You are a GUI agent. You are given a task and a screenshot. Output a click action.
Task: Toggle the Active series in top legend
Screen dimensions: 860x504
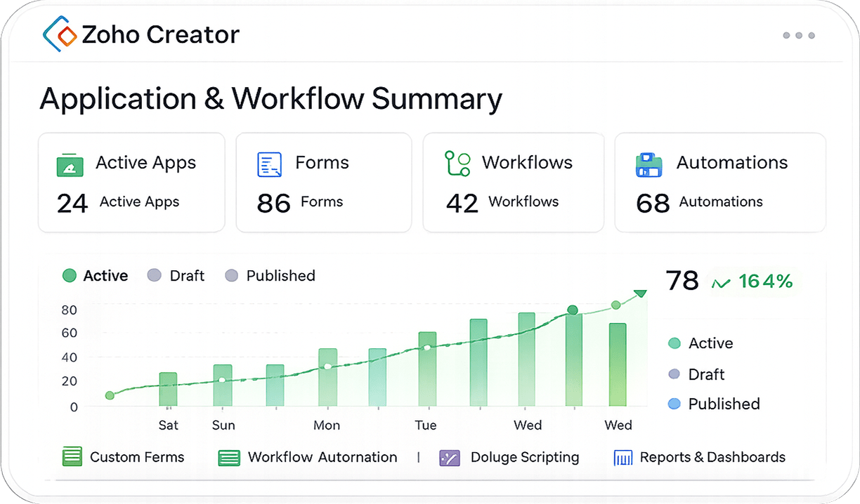pyautogui.click(x=95, y=276)
